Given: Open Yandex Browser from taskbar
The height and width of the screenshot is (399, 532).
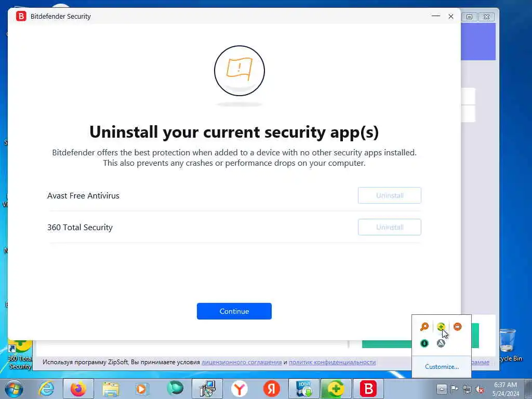Looking at the screenshot, I should tap(239, 389).
